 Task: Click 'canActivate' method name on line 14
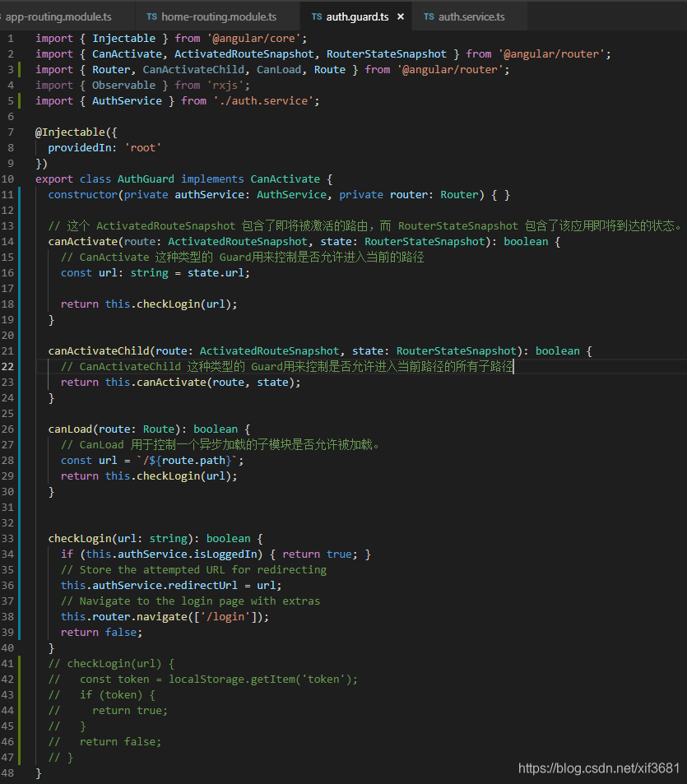pos(82,242)
